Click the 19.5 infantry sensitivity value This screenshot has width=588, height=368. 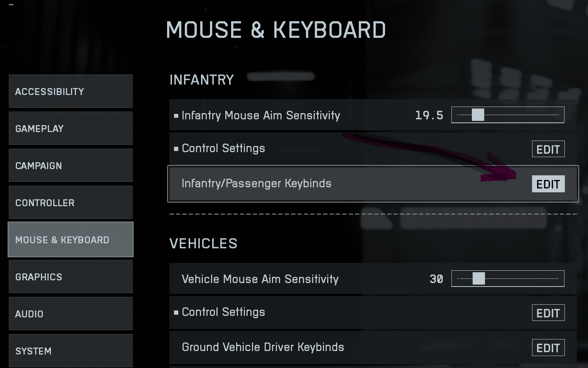pyautogui.click(x=429, y=115)
